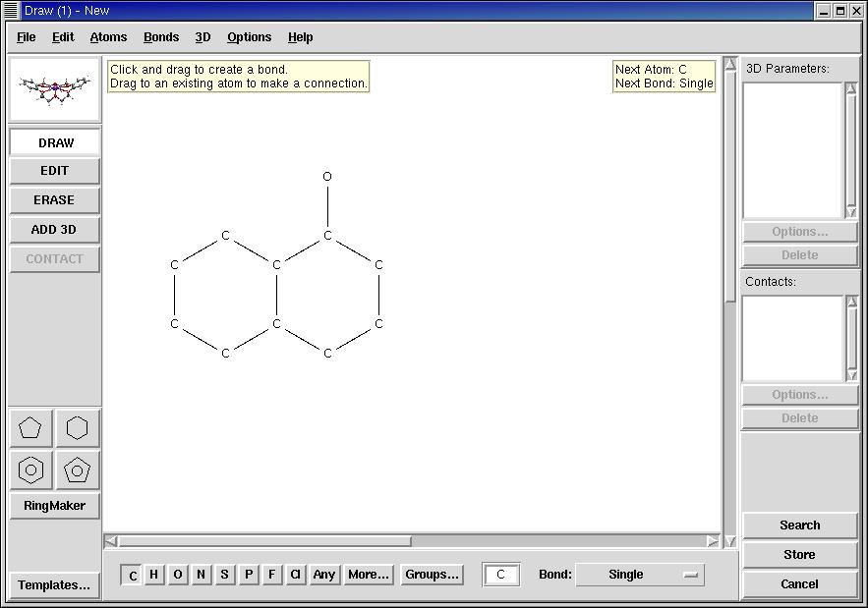The image size is (868, 608).
Task: Open the Groups... selection list
Action: tap(433, 575)
